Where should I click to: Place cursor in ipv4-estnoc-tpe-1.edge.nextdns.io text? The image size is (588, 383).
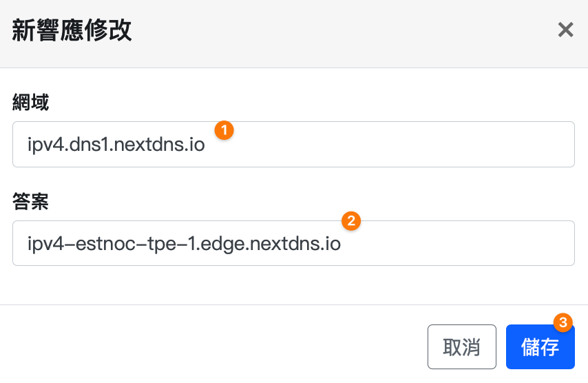184,244
